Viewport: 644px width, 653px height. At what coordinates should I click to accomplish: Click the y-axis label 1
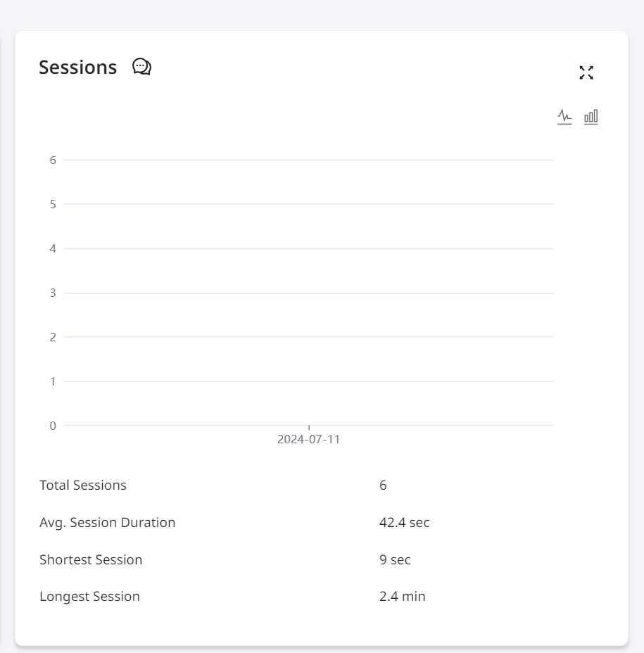click(x=53, y=381)
